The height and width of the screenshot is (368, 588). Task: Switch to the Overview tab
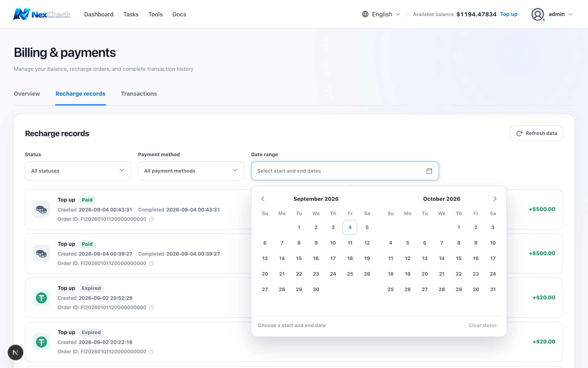[x=27, y=94]
